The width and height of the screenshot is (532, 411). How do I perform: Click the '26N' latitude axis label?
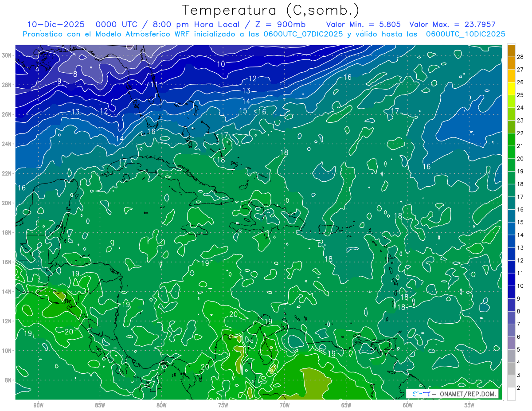[7, 114]
